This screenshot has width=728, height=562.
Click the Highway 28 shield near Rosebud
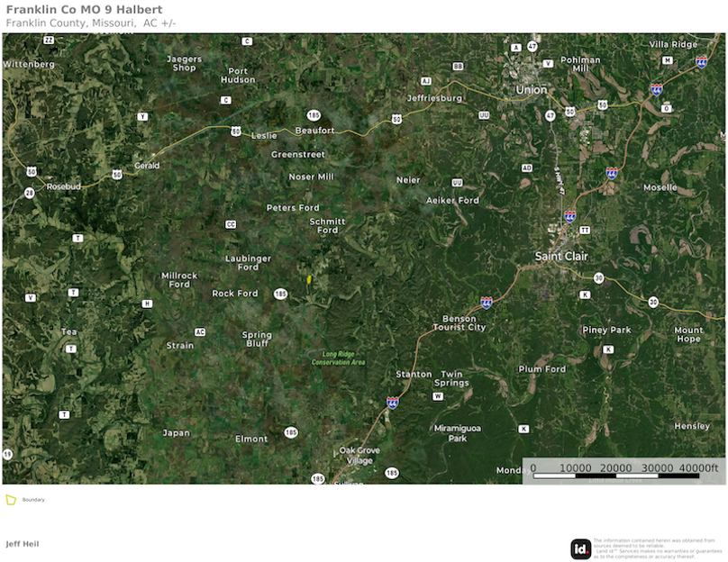coord(29,193)
